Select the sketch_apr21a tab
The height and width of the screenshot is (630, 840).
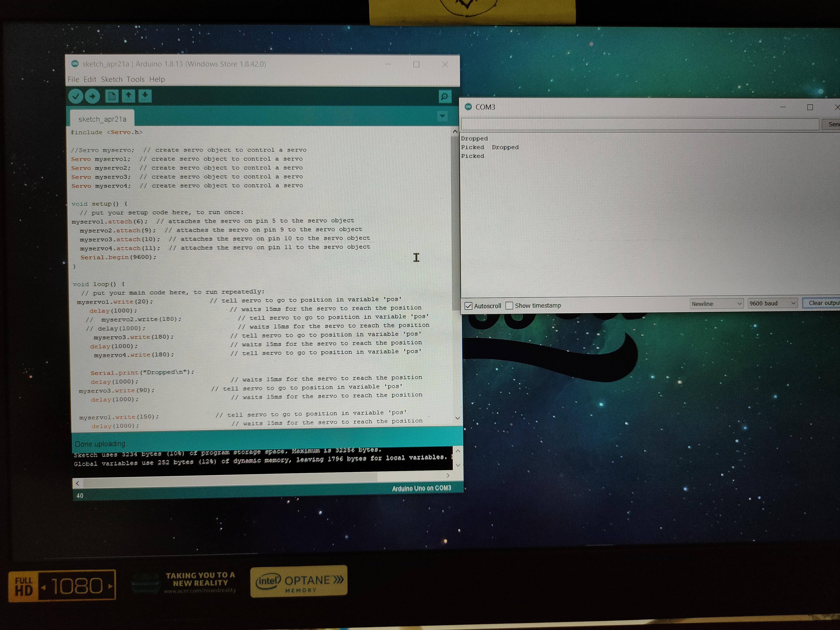[102, 119]
